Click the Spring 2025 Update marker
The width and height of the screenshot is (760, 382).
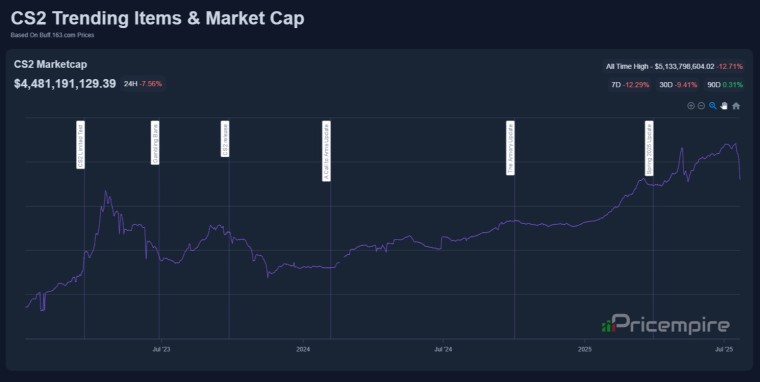(649, 148)
